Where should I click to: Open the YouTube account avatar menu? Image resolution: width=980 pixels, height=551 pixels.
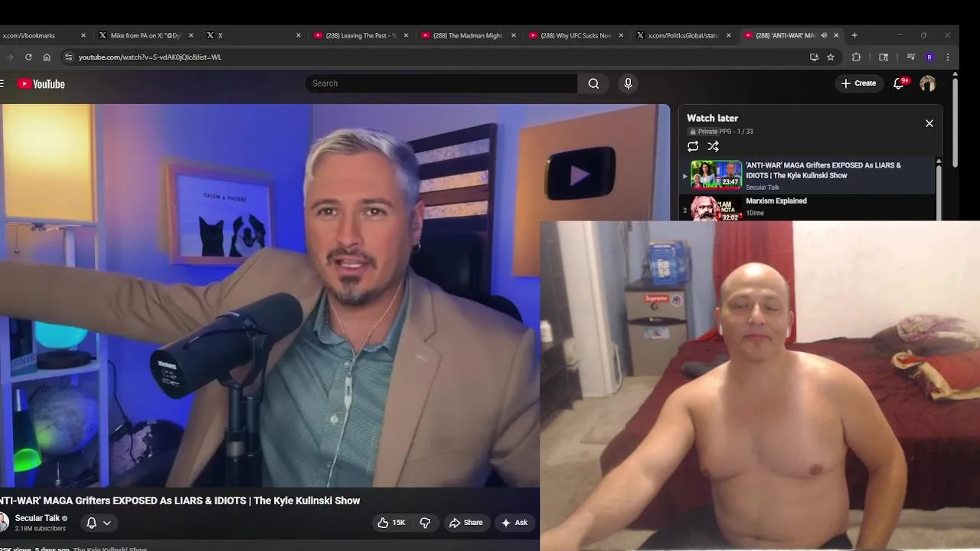(x=928, y=83)
